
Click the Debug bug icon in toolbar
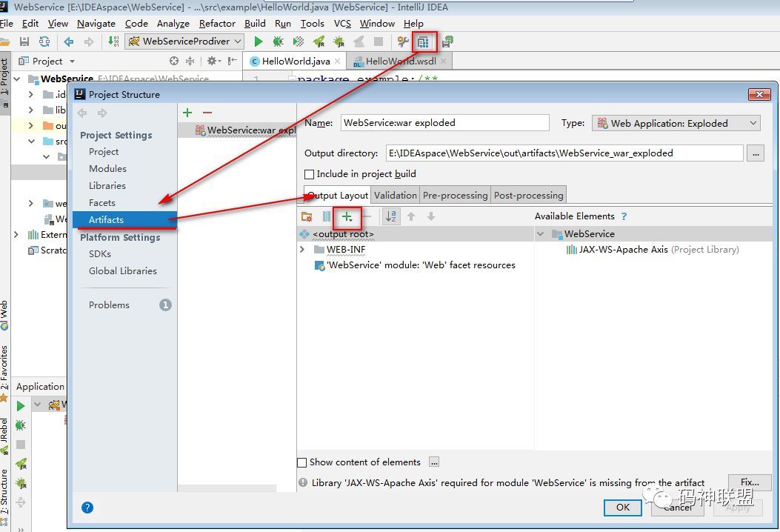[278, 41]
